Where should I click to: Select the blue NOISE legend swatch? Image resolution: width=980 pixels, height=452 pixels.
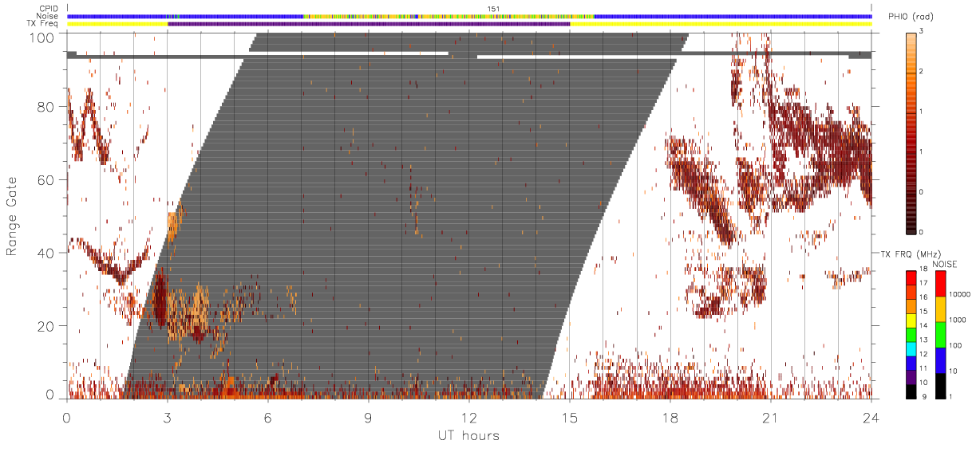(x=941, y=360)
